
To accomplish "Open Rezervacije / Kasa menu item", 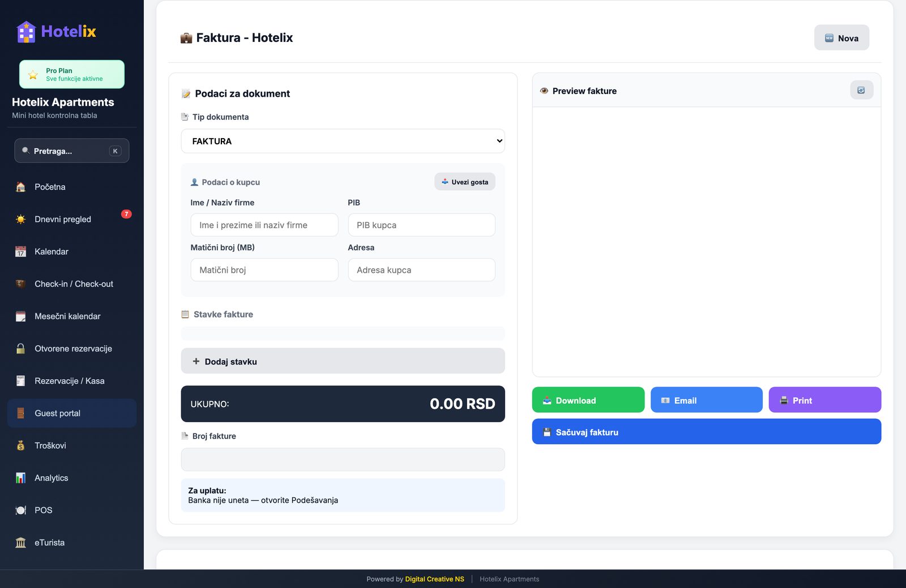I will (x=72, y=381).
